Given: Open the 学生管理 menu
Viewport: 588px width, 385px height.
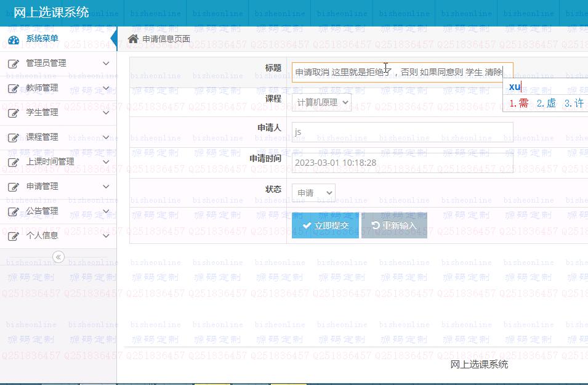Looking at the screenshot, I should click(x=58, y=113).
